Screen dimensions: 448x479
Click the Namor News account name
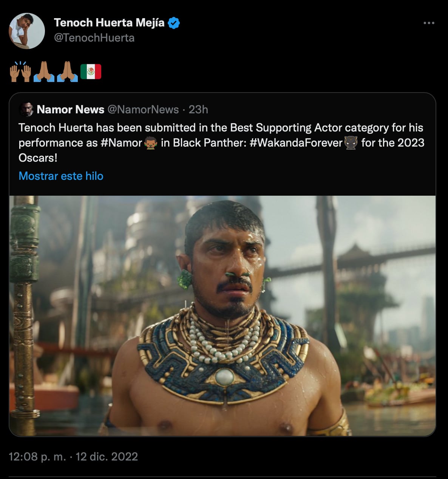(x=71, y=110)
